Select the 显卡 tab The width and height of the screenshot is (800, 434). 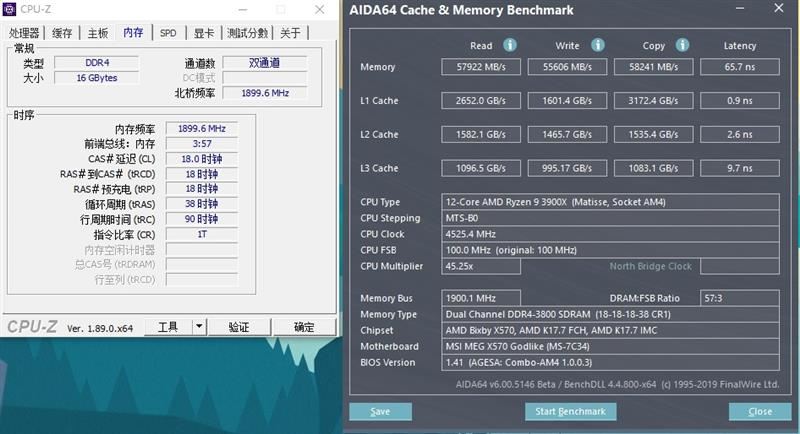pos(204,33)
